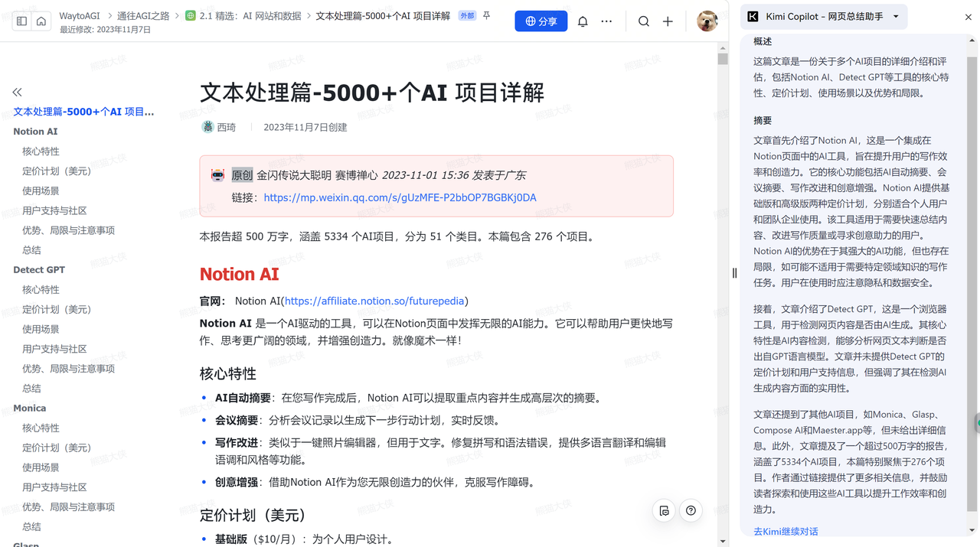The height and width of the screenshot is (547, 980).
Task: Jump to Monica in outline
Action: pos(30,409)
